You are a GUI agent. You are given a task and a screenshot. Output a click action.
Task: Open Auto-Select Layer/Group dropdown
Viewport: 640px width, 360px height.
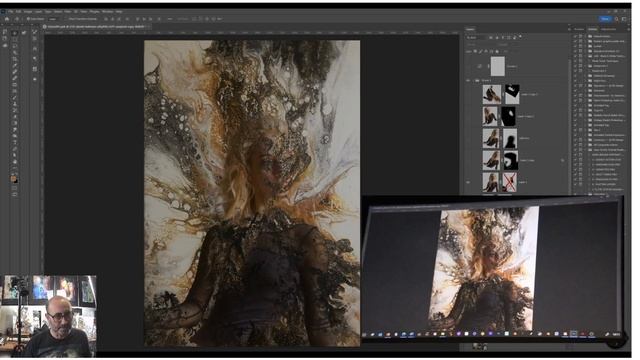point(54,19)
